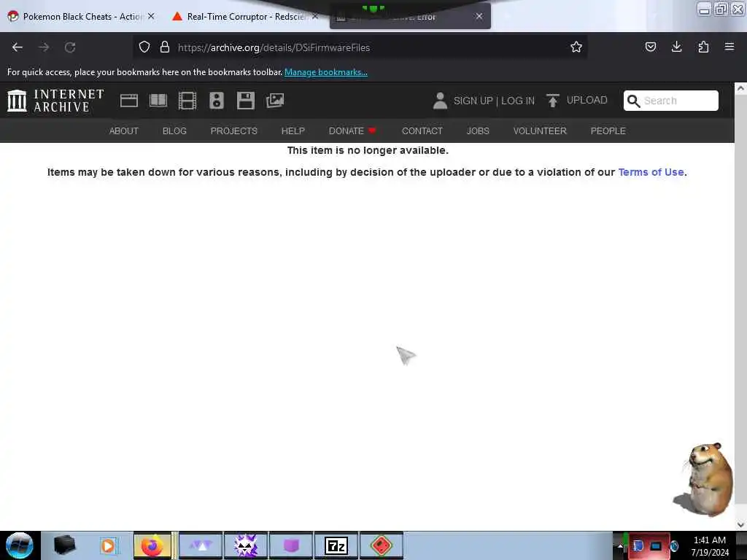Open the tracking protection shield icon
The image size is (747, 560).
[x=144, y=47]
